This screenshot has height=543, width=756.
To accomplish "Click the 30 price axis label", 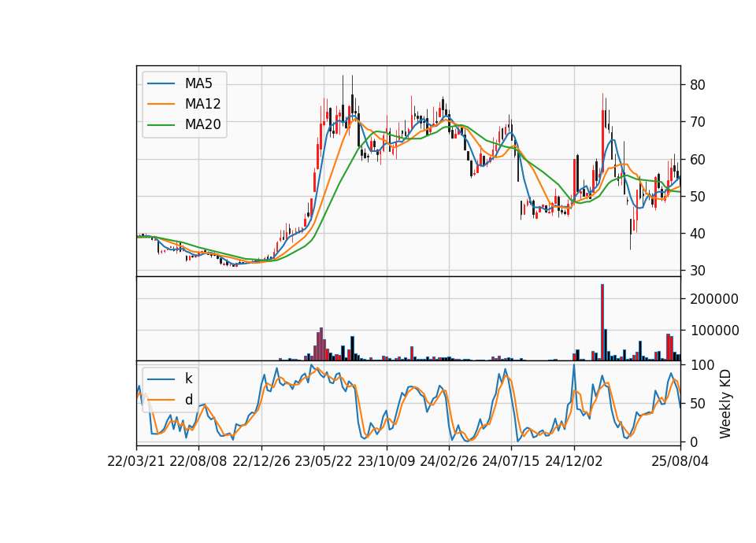I will 698,271.
